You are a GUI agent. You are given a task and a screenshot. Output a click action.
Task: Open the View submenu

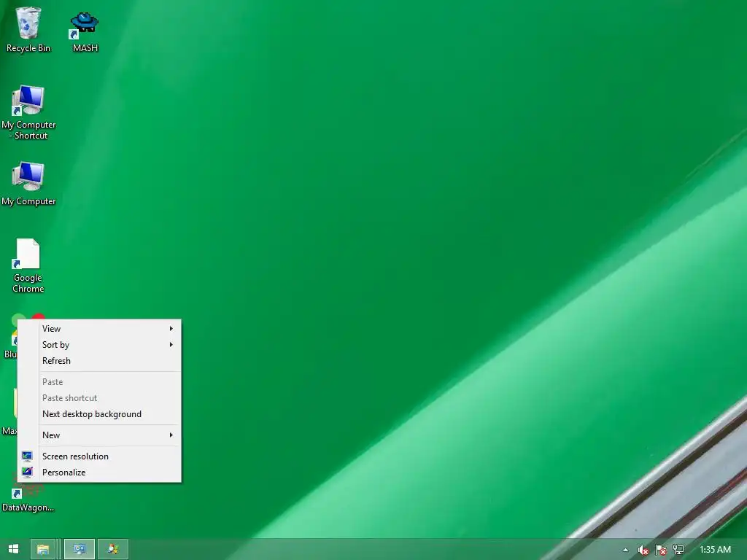(99, 329)
